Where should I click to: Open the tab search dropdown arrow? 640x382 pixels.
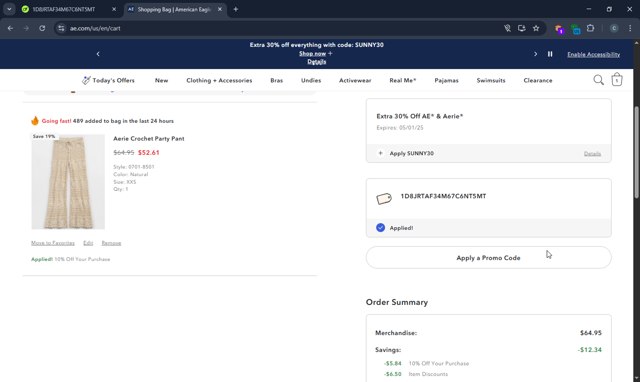coord(9,9)
